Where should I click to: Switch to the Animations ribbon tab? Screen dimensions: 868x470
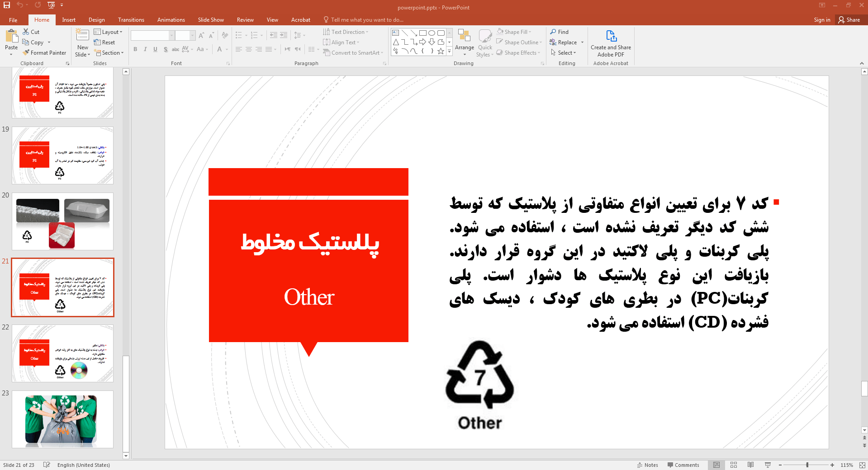pyautogui.click(x=171, y=19)
